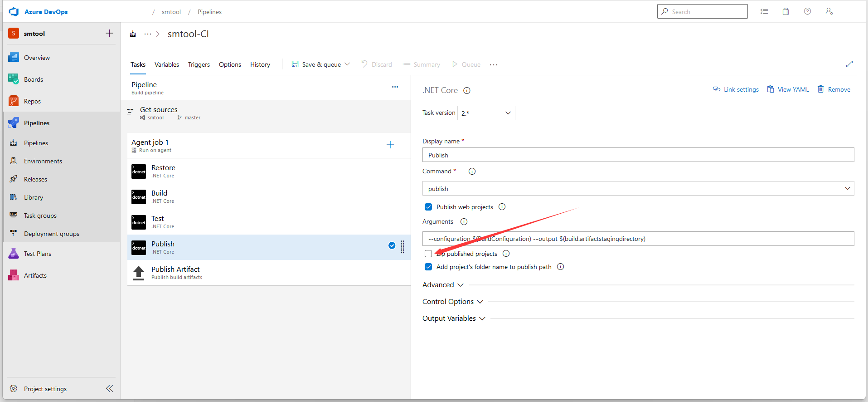Add a task to Agent job 1
Image resolution: width=868 pixels, height=402 pixels.
coord(390,145)
